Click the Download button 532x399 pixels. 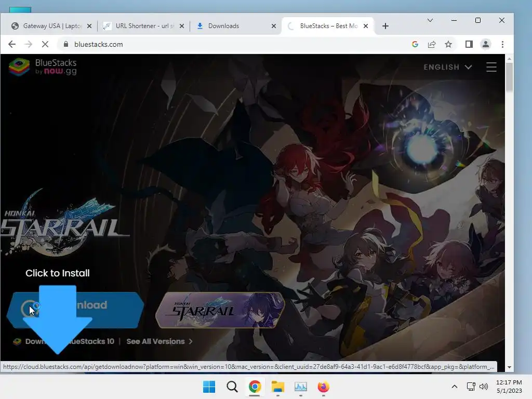[75, 310]
